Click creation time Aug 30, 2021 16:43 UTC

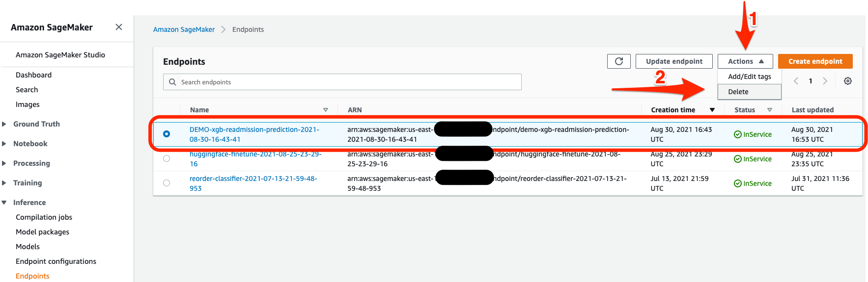pyautogui.click(x=681, y=134)
